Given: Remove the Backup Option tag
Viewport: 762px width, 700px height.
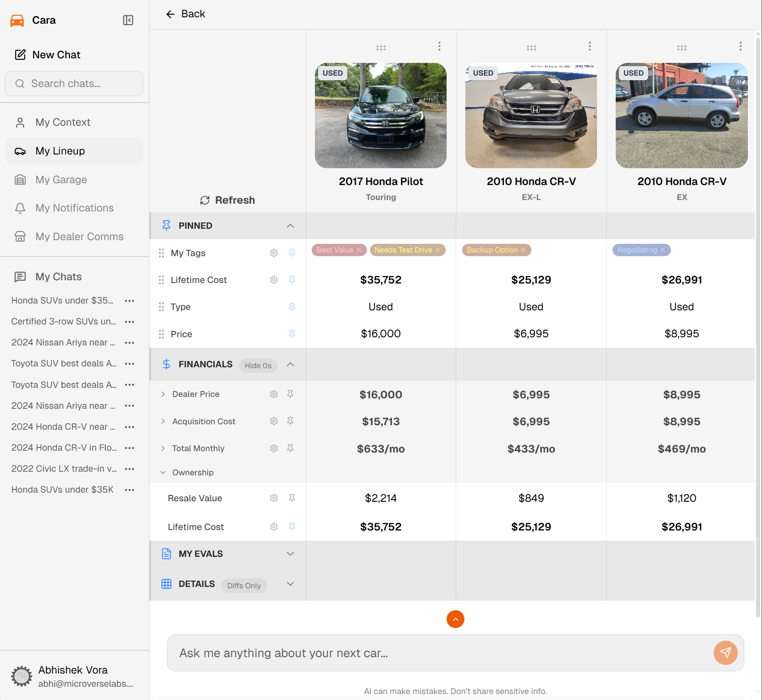Looking at the screenshot, I should [x=523, y=250].
